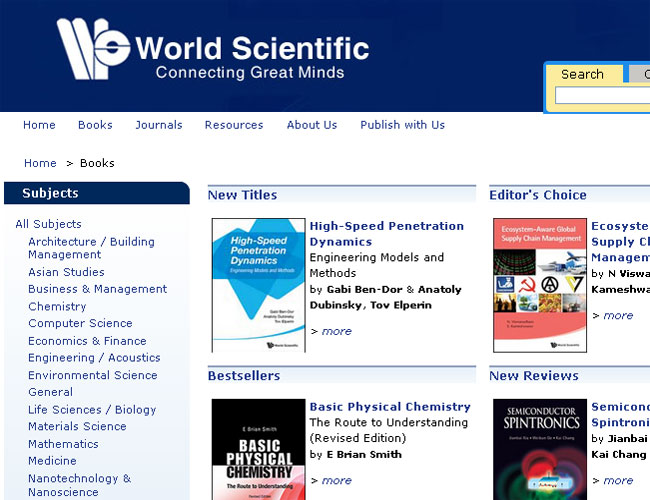Viewport: 650px width, 500px height.
Task: Open Semiconductor Spintronics title link
Action: point(621,415)
